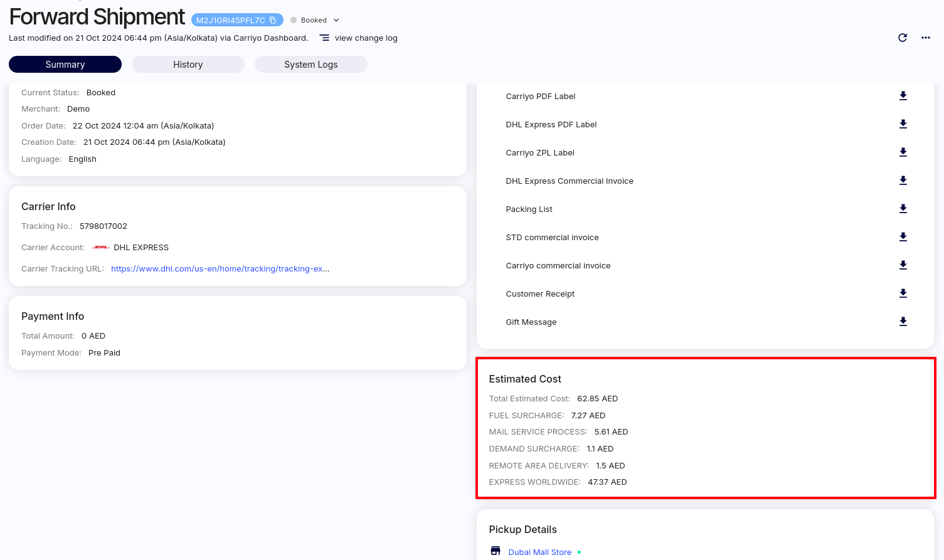Open the System Logs tab
The height and width of the screenshot is (560, 944).
pos(310,65)
